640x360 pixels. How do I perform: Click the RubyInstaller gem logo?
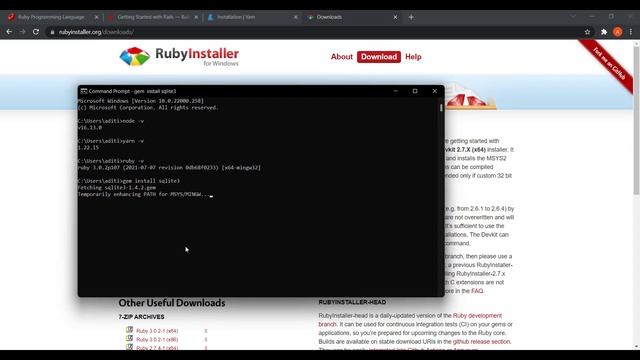pos(135,56)
